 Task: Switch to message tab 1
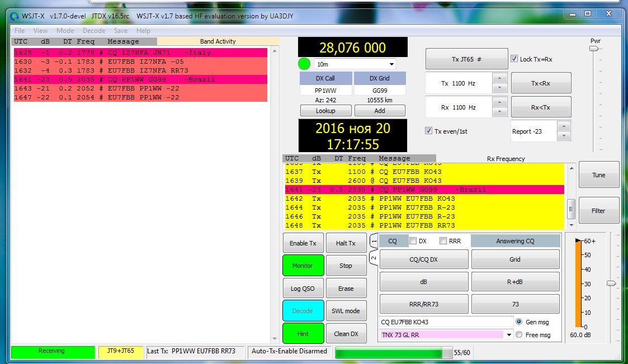[x=373, y=240]
